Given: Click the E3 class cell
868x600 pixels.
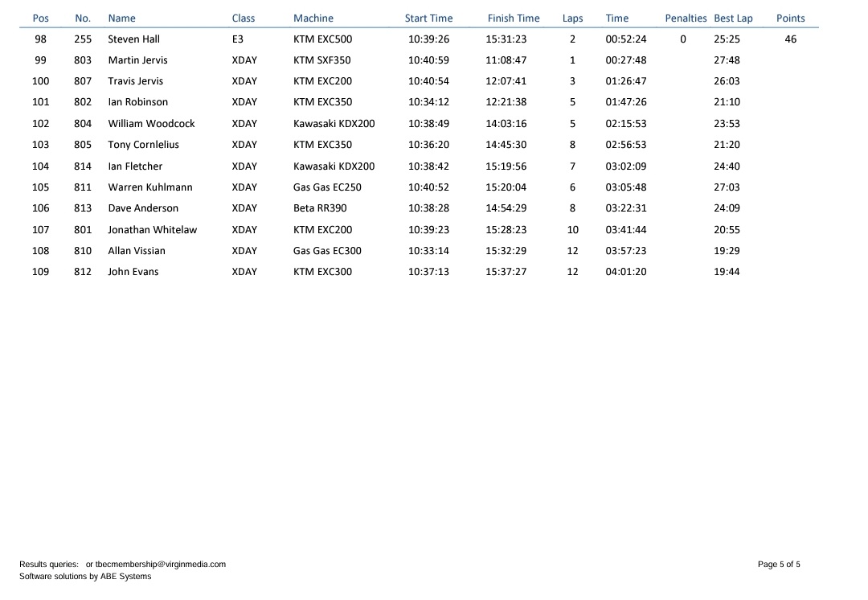Looking at the screenshot, I should (237, 39).
